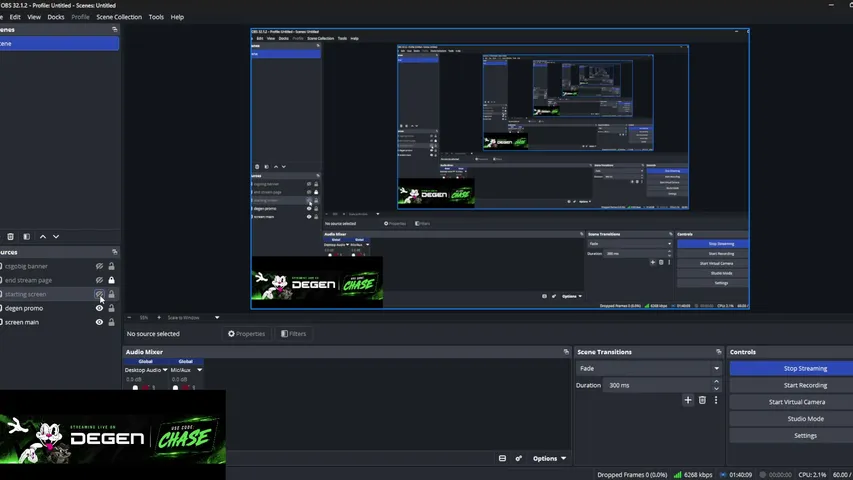Image resolution: width=853 pixels, height=480 pixels.
Task: Move the scene up with the up arrow
Action: [43, 237]
